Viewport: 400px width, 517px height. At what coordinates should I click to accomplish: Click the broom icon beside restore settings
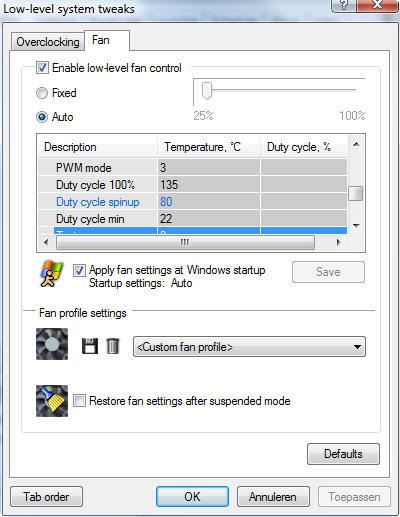[52, 401]
